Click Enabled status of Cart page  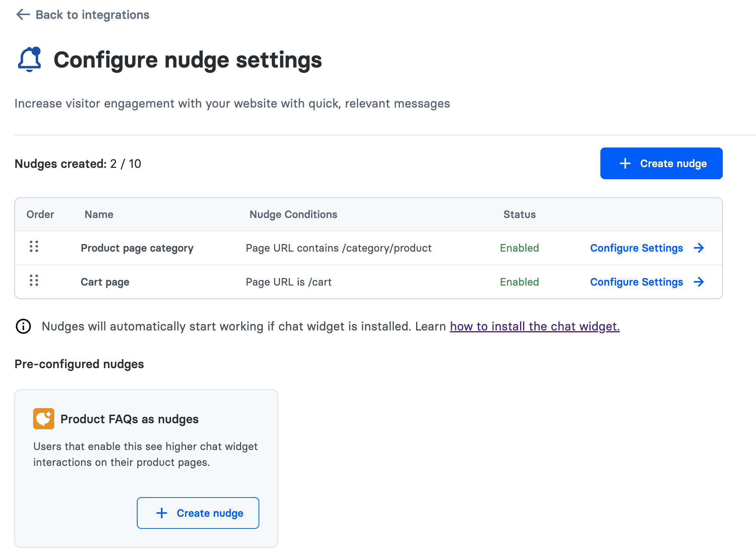click(x=519, y=282)
